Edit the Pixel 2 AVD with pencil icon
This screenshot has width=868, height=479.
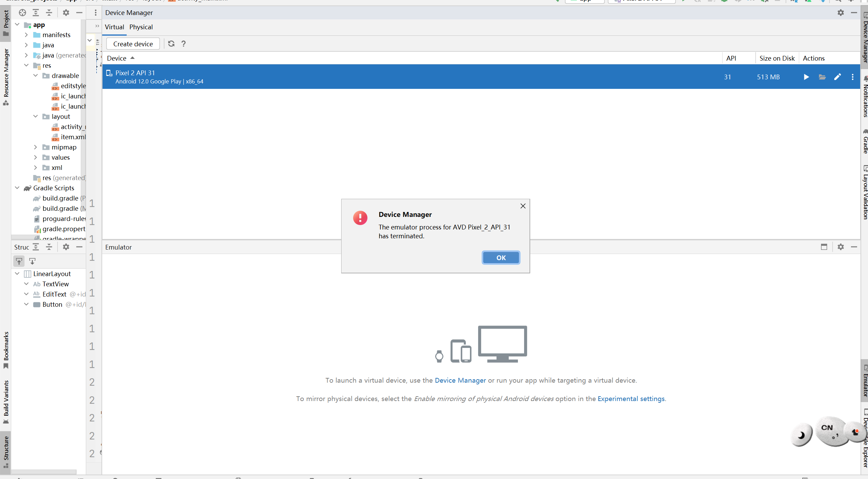point(837,77)
